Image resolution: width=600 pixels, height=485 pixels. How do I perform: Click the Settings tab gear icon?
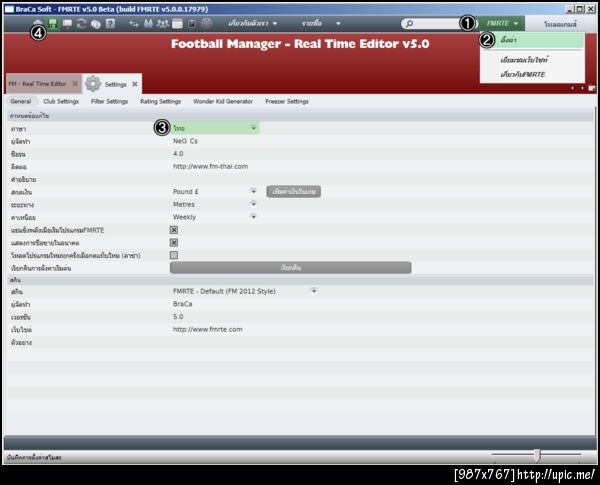click(93, 83)
